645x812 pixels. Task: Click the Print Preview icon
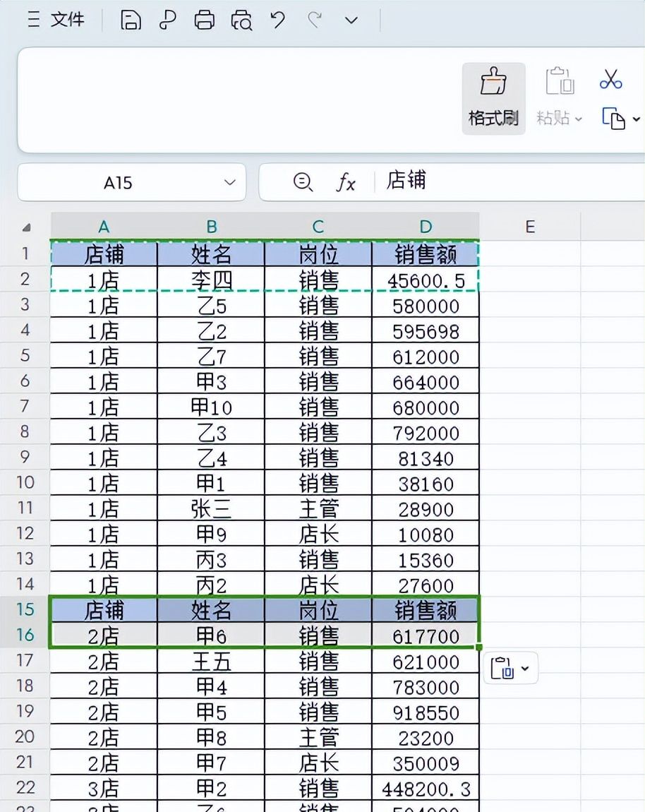(x=241, y=21)
